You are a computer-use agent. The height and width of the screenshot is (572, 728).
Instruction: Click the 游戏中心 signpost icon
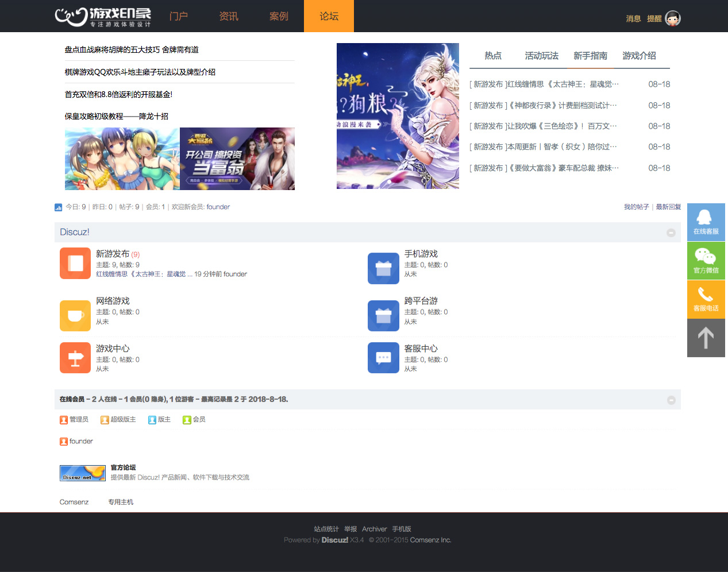point(75,358)
